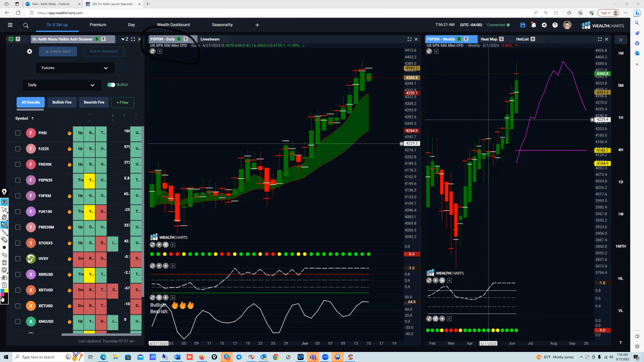Screen dimensions: 644x362
Task: Maximize the FSPXM Daily chart panel
Action: (410, 39)
